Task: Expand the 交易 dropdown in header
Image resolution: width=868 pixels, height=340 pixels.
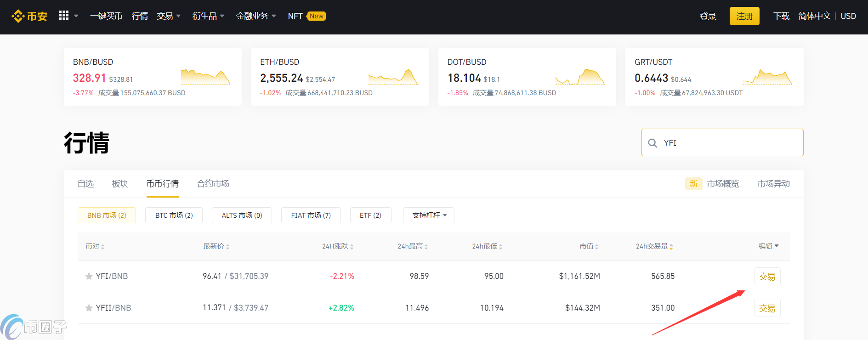Action: click(168, 16)
